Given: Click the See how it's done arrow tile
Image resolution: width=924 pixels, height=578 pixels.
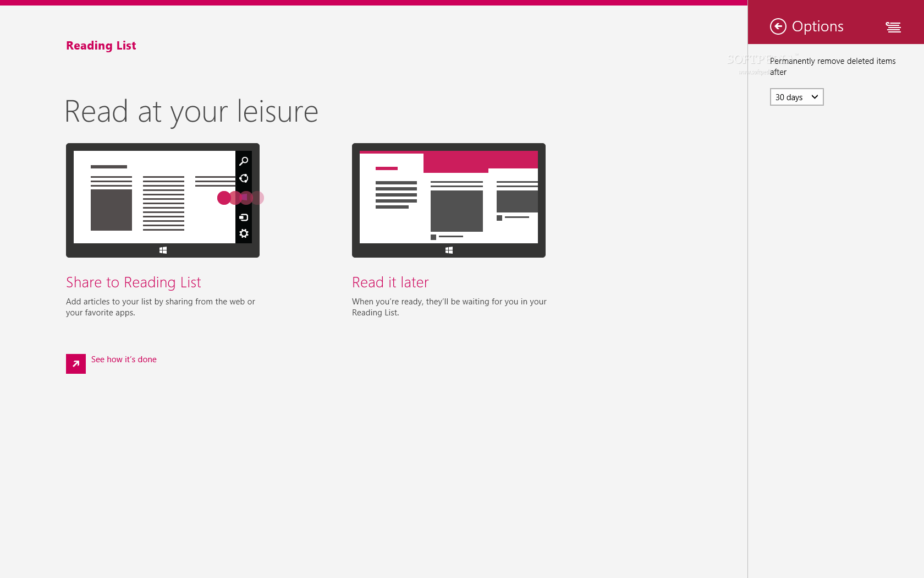Looking at the screenshot, I should coord(76,364).
